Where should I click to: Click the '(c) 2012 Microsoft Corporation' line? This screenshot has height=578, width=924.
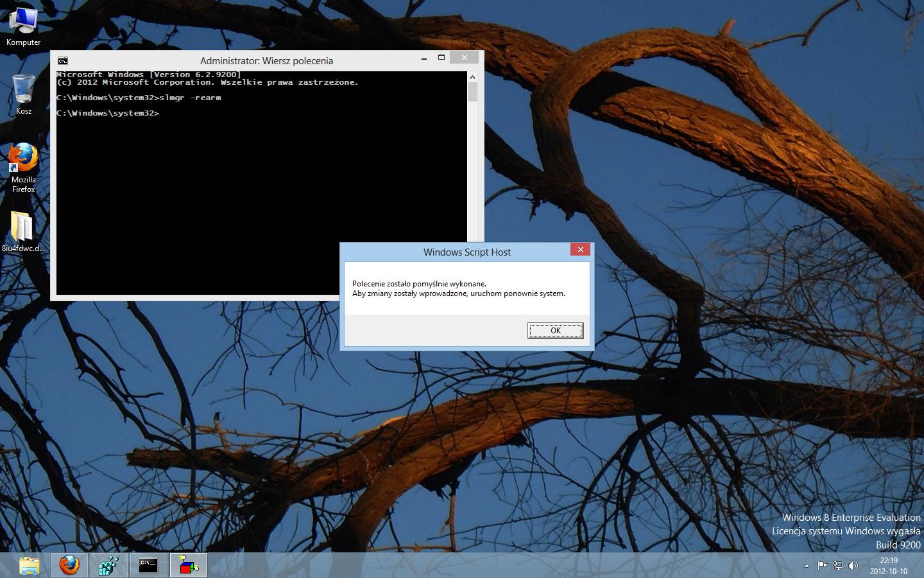[207, 82]
